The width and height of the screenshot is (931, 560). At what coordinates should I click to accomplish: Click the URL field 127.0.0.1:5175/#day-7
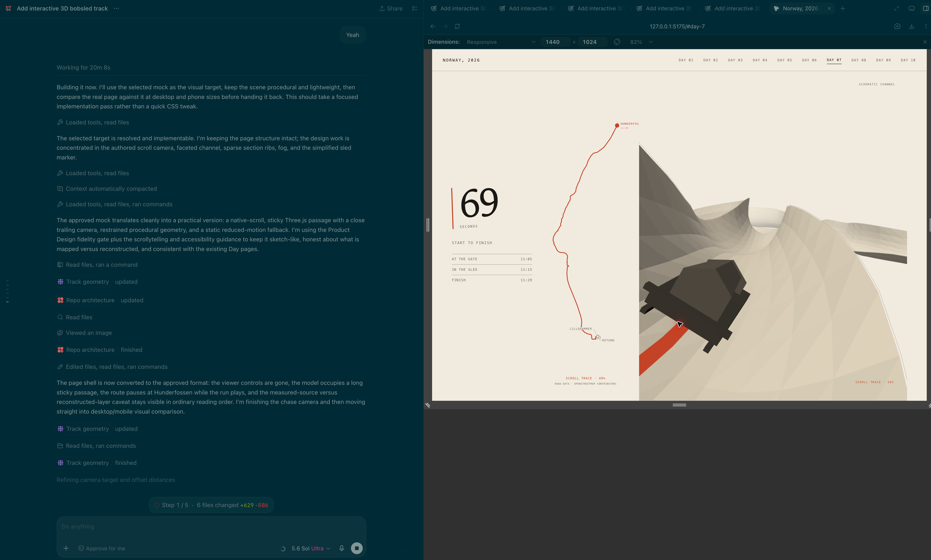[677, 26]
